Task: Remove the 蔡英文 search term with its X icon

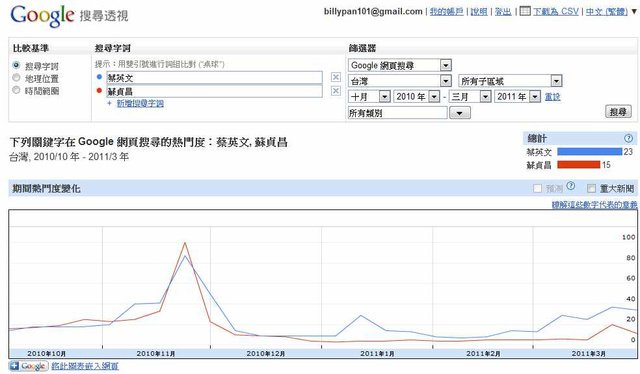Action: coord(336,77)
